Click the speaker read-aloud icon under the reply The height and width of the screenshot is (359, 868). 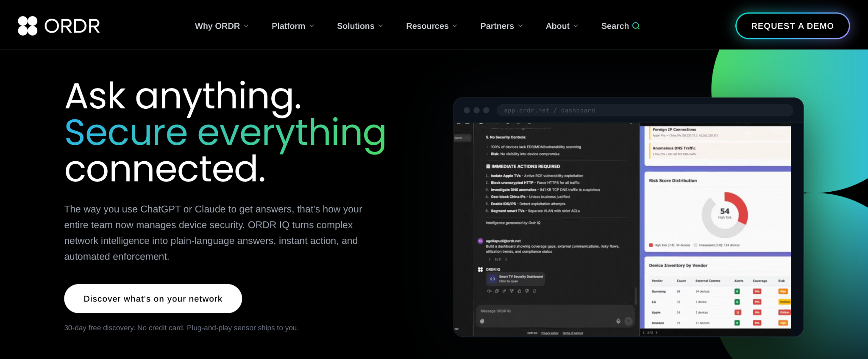(489, 291)
